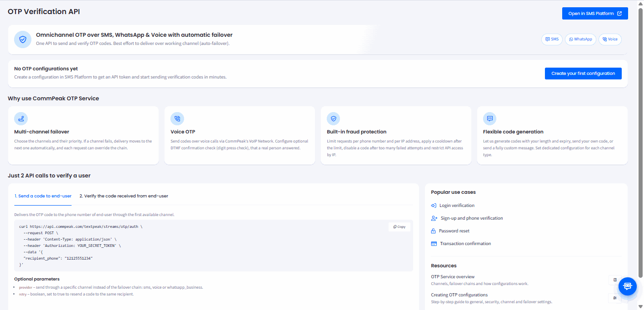Click the 'Omnichannel OTP over SMS, WhatsApp & Voice' headline
Image resolution: width=644 pixels, height=310 pixels.
coord(134,35)
